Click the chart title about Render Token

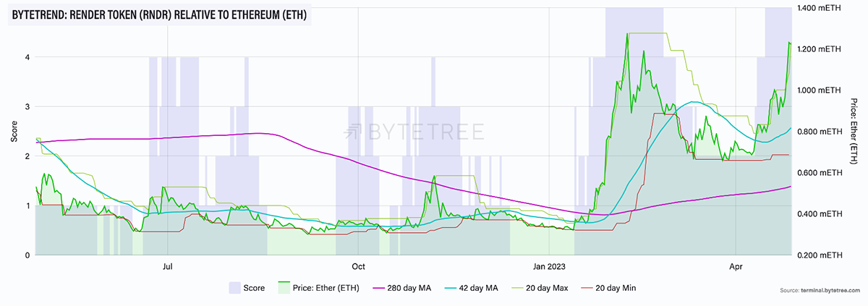(x=159, y=15)
